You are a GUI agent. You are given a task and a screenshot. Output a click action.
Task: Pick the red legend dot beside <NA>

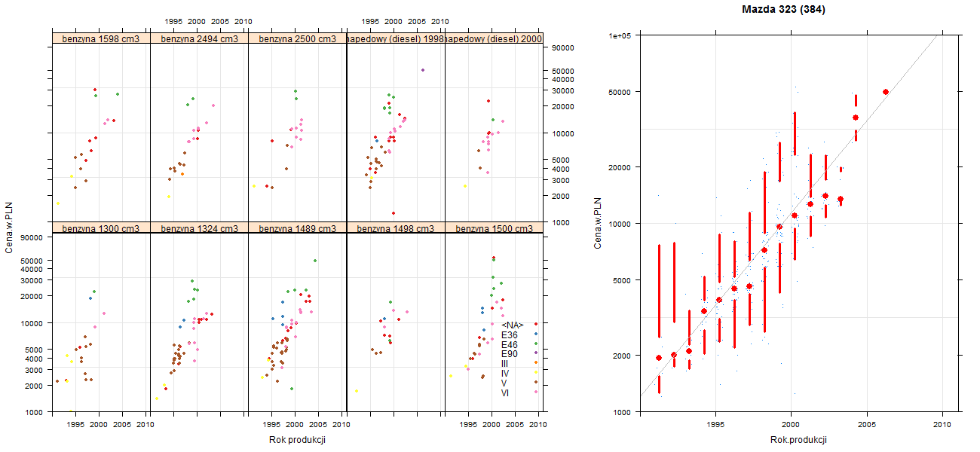[x=536, y=325]
